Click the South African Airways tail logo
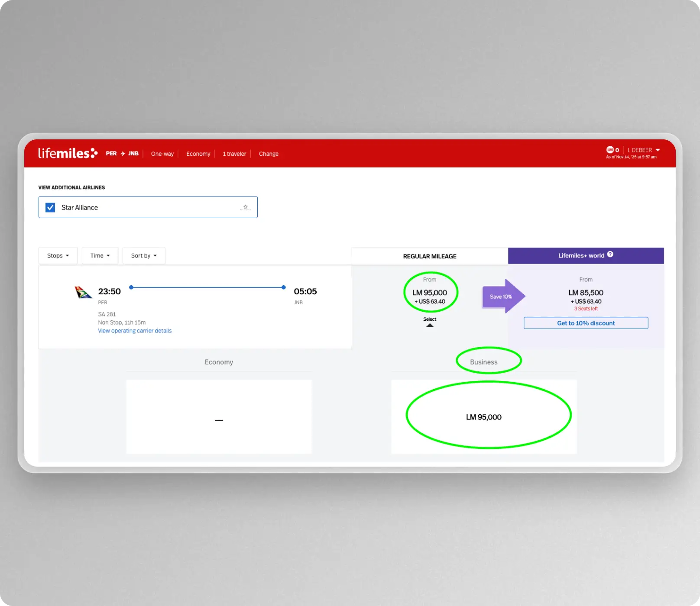The width and height of the screenshot is (700, 606). 83,293
